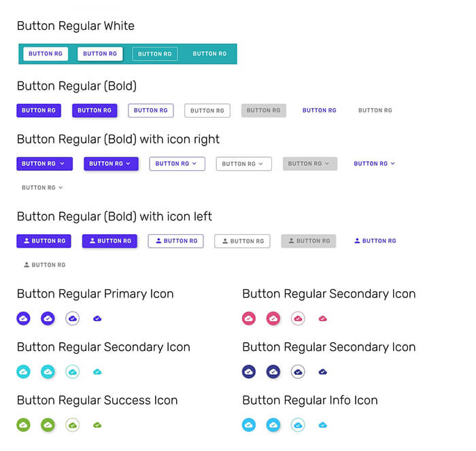Click the navy flat cloud icon
The image size is (476, 451).
323,371
